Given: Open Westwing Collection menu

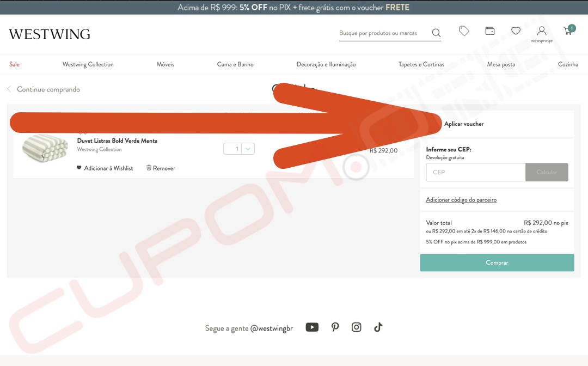Looking at the screenshot, I should (88, 64).
